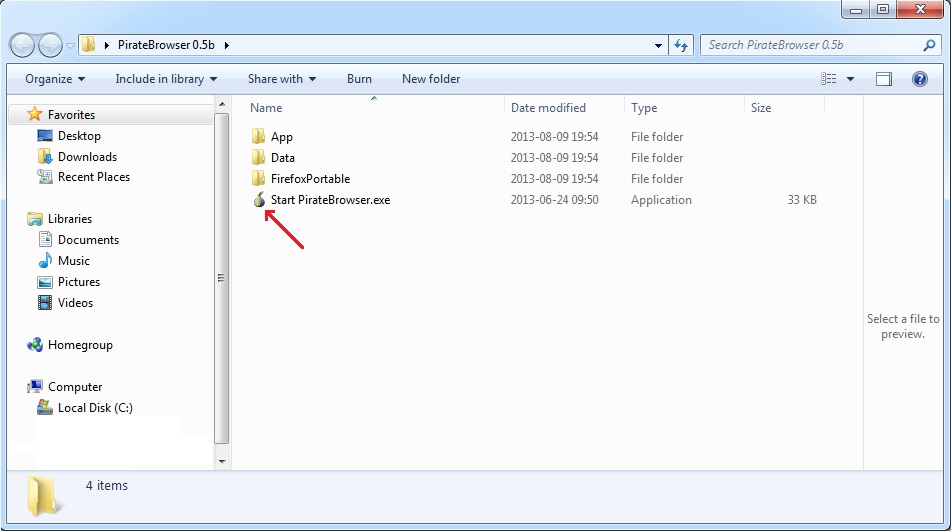
Task: Click the 33 KB size cell
Action: tap(802, 200)
